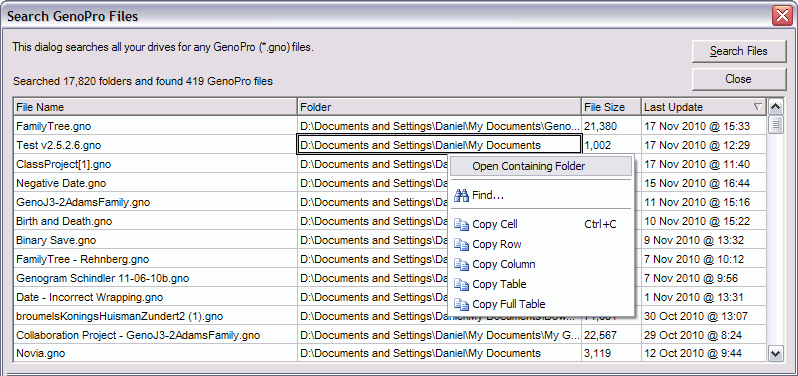Select Negative Date.gno file name
This screenshot has width=798, height=376.
(x=61, y=183)
